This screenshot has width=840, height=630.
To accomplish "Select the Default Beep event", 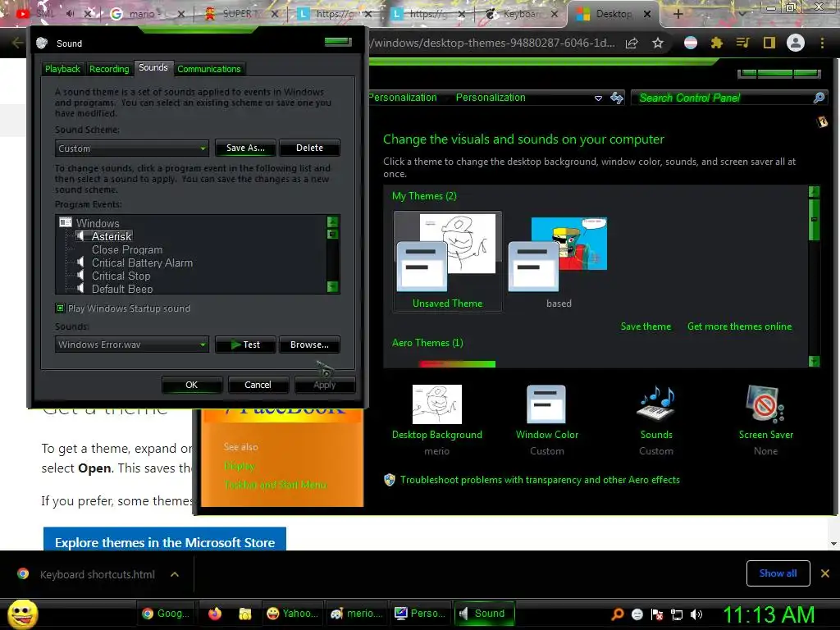I will pyautogui.click(x=122, y=289).
